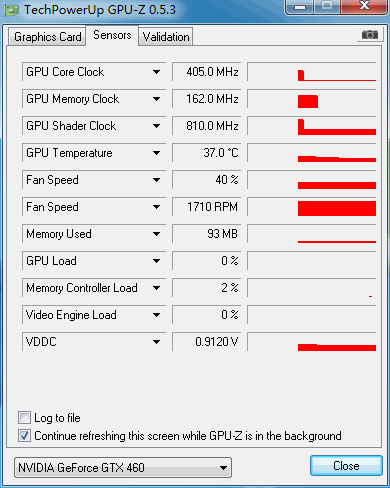The width and height of the screenshot is (390, 488).
Task: Minimize the GPU-Z window
Action: coord(300,7)
